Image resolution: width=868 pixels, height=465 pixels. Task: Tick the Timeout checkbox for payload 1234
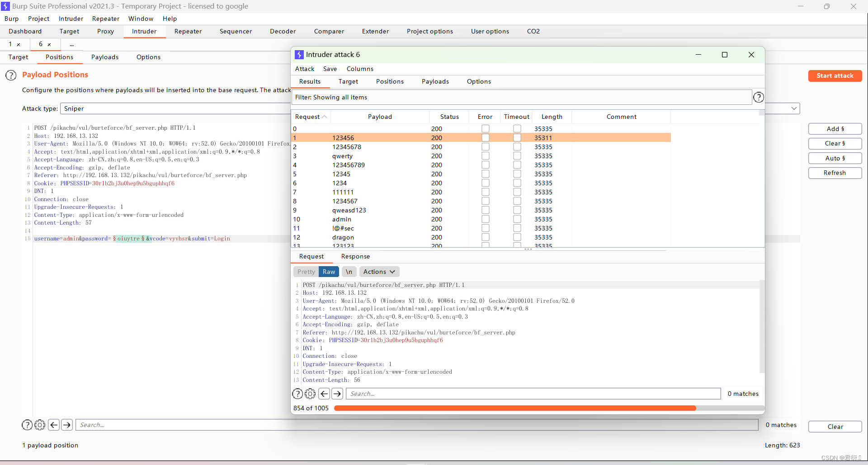(517, 183)
